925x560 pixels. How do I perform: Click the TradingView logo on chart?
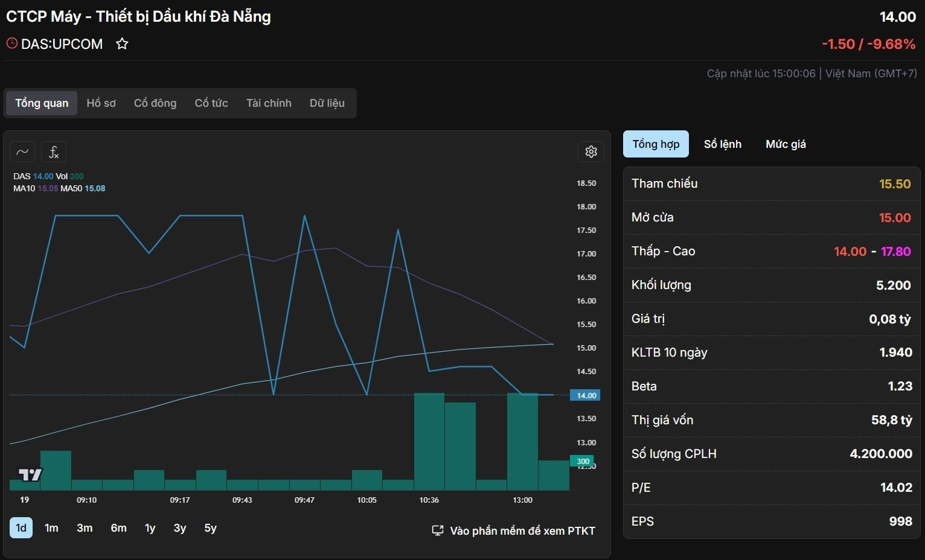point(30,475)
